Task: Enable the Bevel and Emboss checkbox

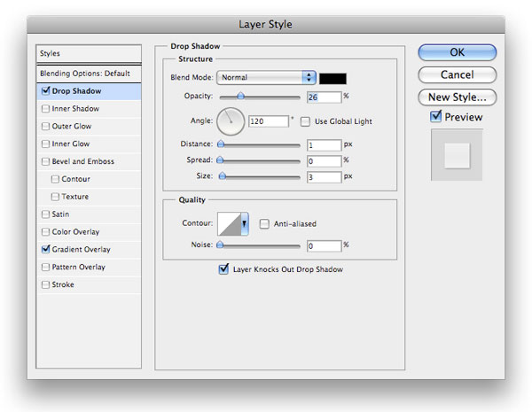Action: (45, 161)
